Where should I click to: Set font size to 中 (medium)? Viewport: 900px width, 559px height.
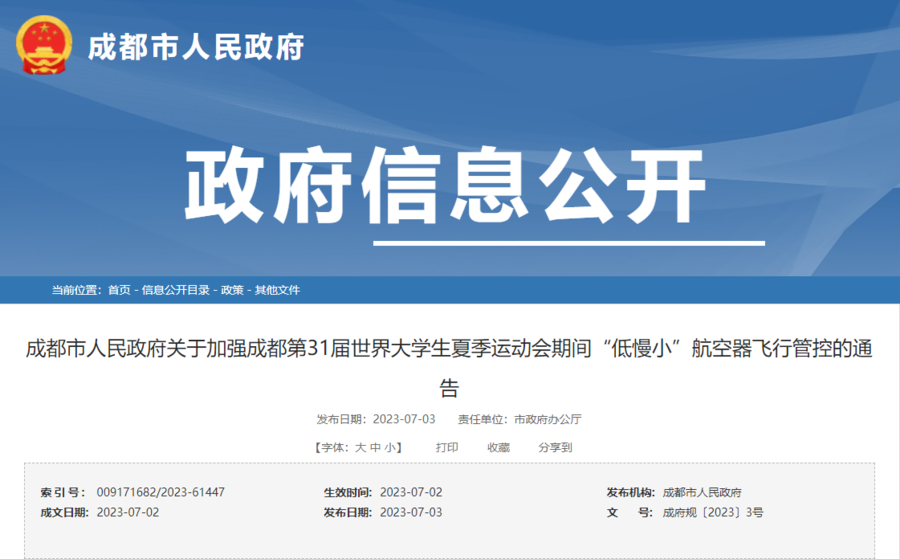375,448
